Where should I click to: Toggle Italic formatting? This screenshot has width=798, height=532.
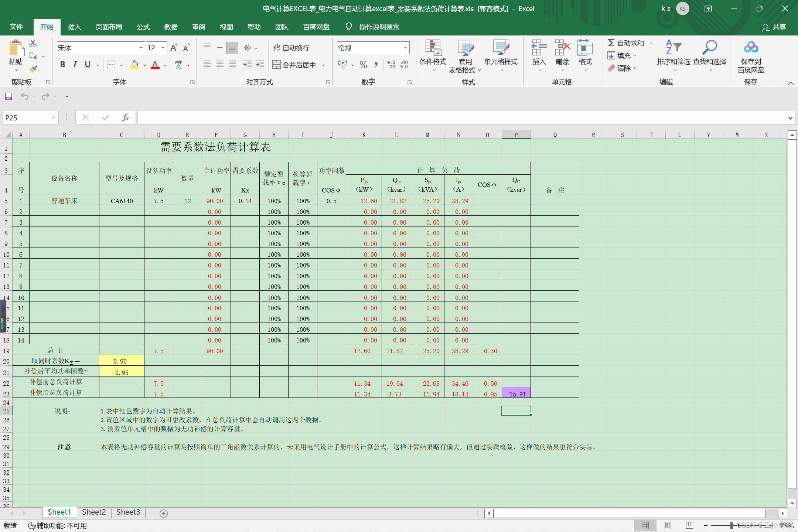click(x=75, y=65)
